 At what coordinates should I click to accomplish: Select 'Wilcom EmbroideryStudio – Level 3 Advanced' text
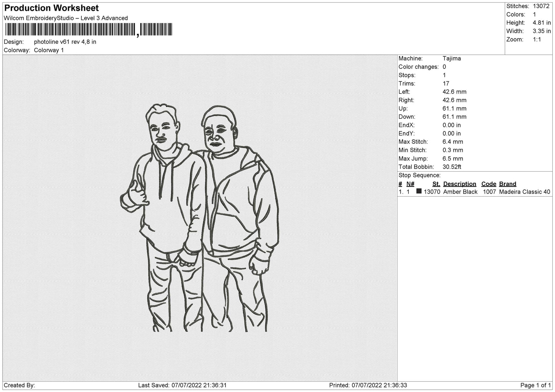coord(66,18)
